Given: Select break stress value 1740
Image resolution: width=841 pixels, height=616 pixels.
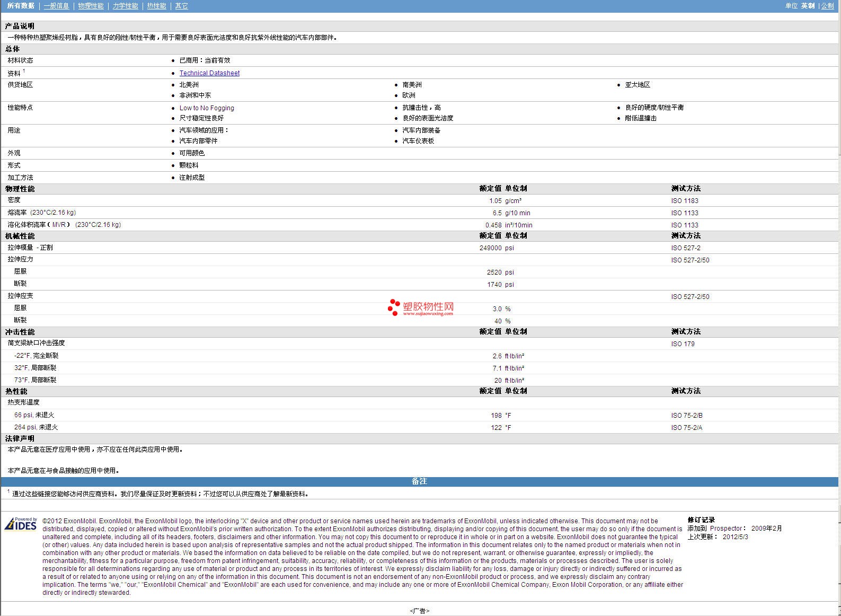Looking at the screenshot, I should [x=494, y=285].
